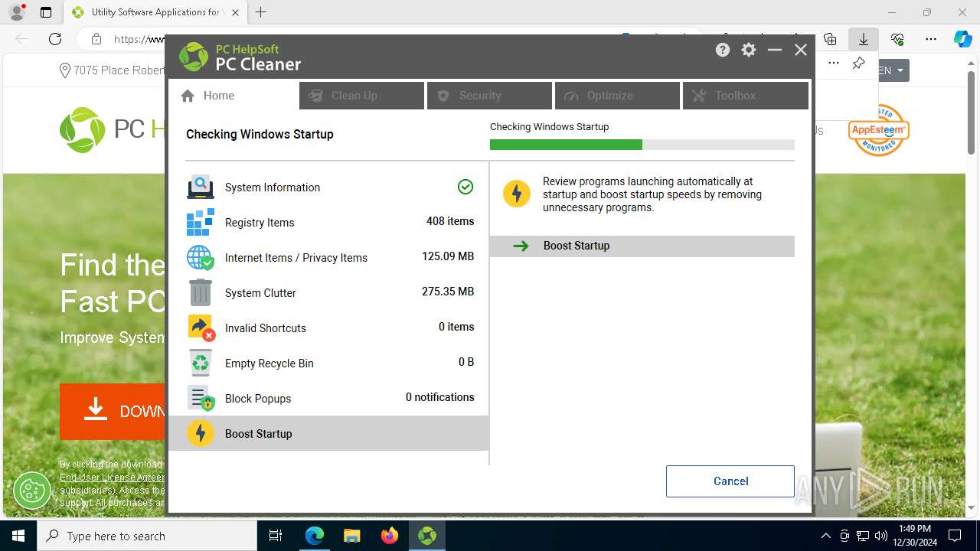Select Registry Items row
The height and width of the screenshot is (551, 980).
coord(328,222)
